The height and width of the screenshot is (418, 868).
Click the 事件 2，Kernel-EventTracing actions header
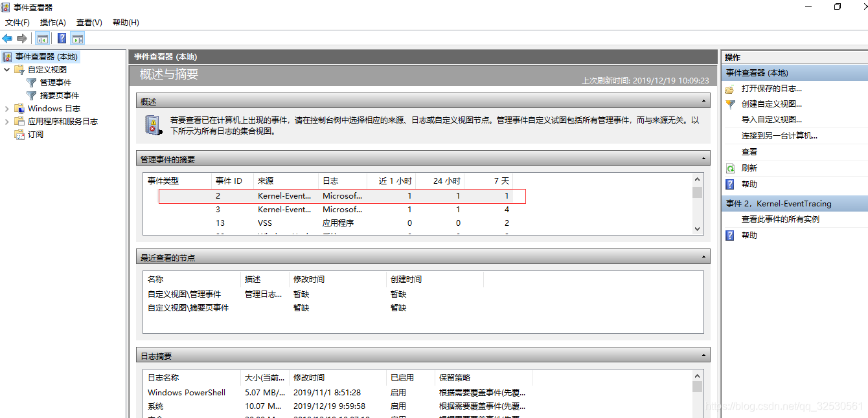pos(794,203)
